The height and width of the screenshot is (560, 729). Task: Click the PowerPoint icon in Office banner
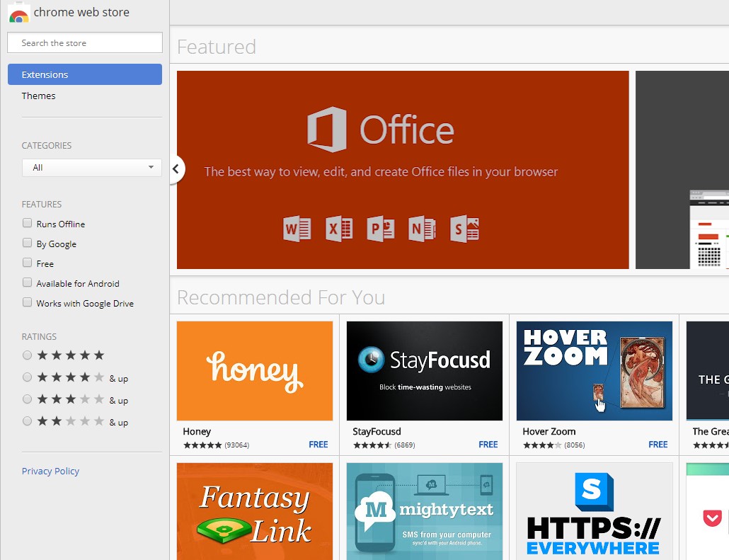click(381, 229)
